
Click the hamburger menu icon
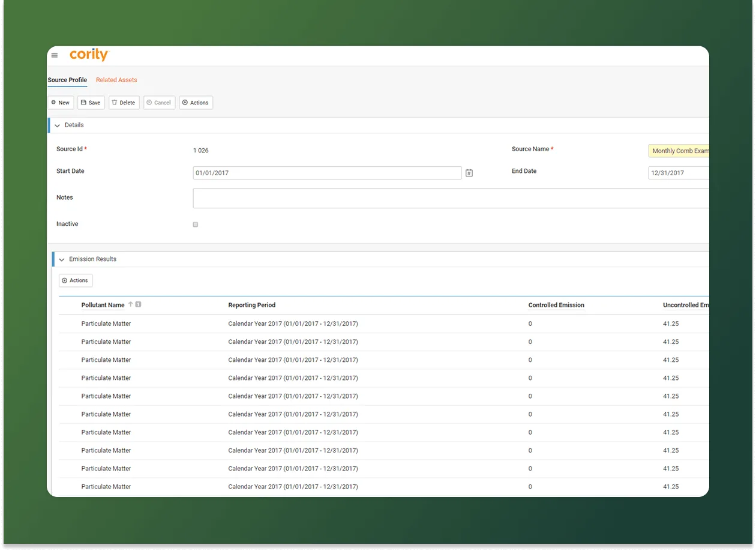point(55,55)
